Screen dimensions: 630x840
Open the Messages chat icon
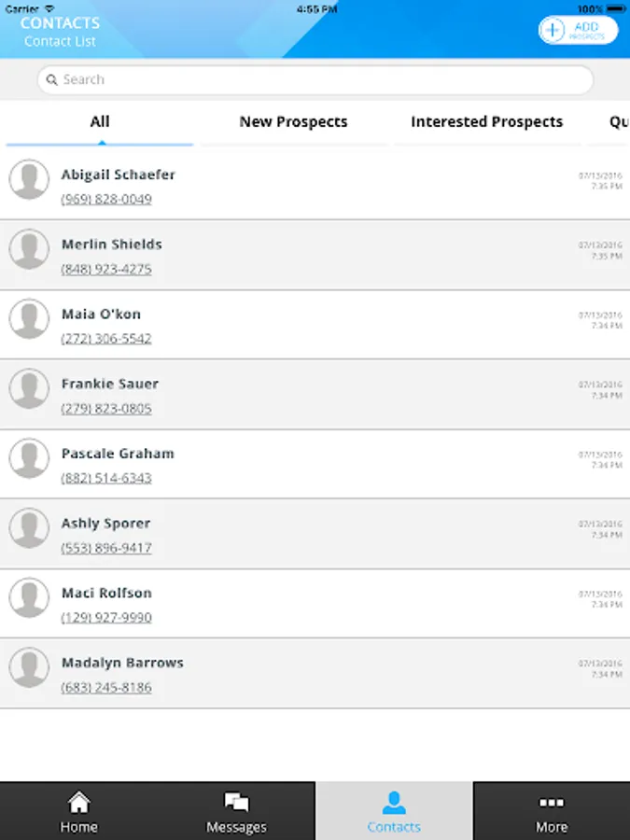236,802
